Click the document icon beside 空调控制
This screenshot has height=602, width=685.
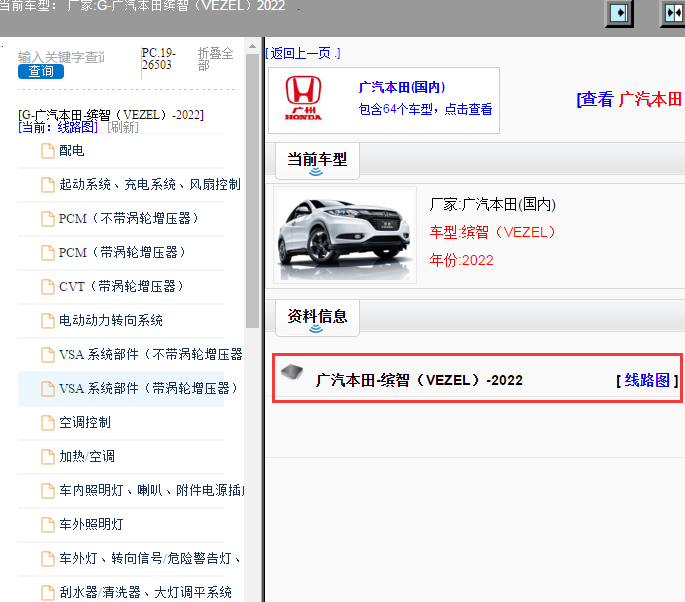click(x=48, y=422)
